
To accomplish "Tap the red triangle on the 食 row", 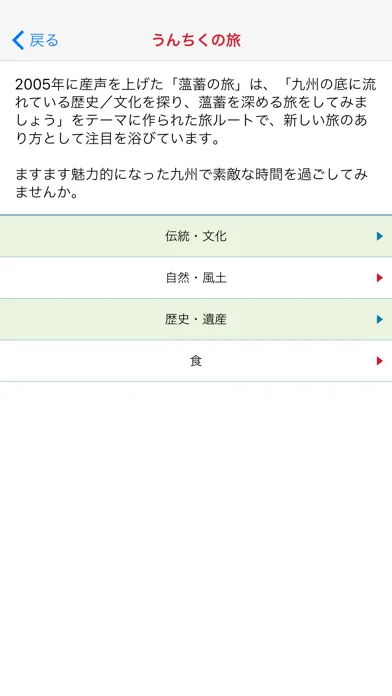I will click(x=380, y=361).
